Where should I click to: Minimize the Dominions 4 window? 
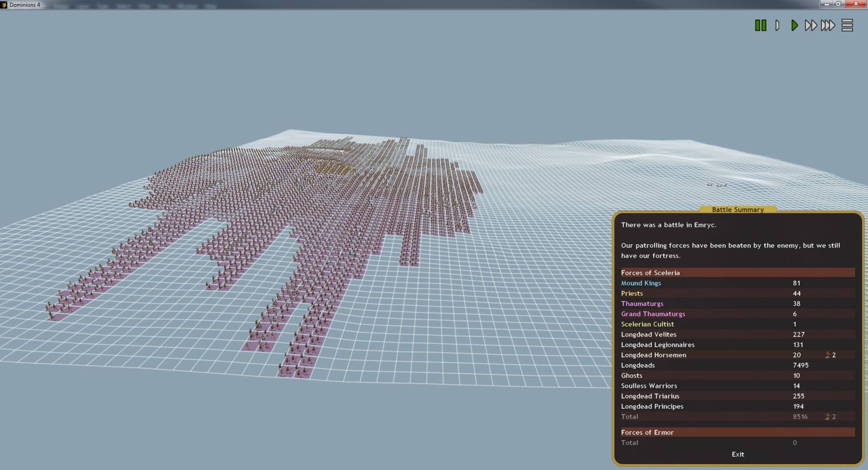click(826, 4)
